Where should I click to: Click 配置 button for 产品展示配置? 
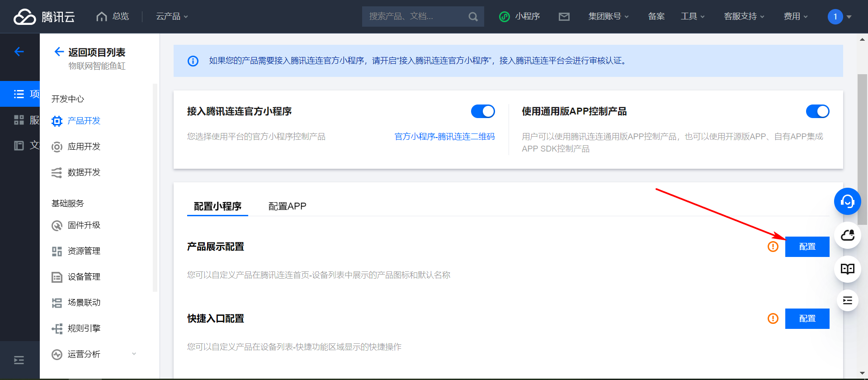[807, 247]
